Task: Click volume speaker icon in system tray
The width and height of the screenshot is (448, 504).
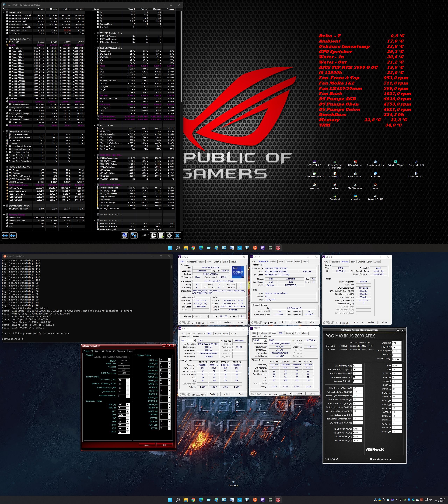Action: pos(430,500)
